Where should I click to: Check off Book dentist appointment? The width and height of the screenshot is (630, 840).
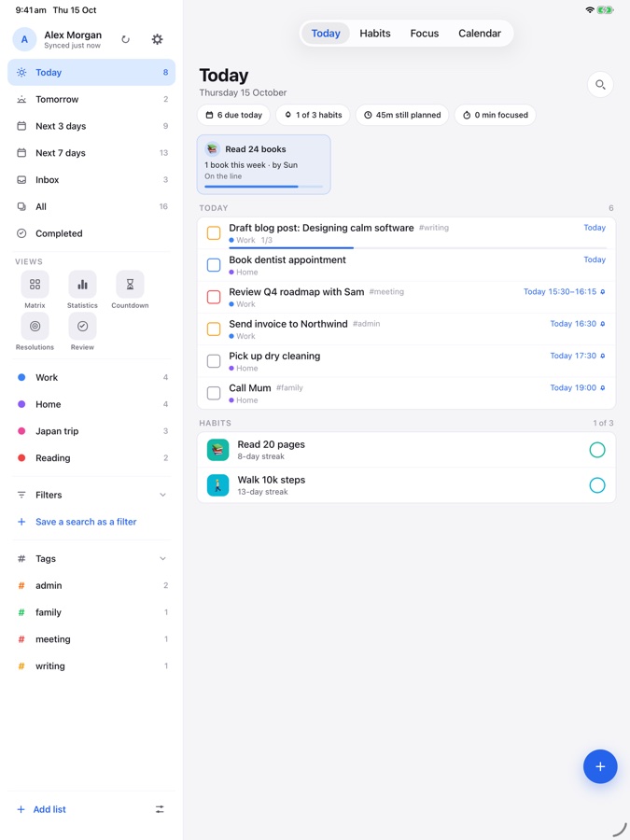tap(214, 265)
